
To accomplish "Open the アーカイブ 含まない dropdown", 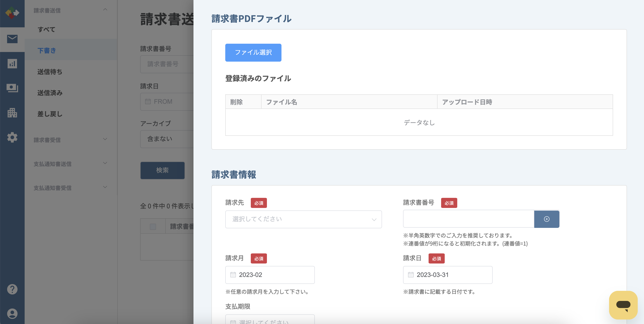I will (x=167, y=139).
